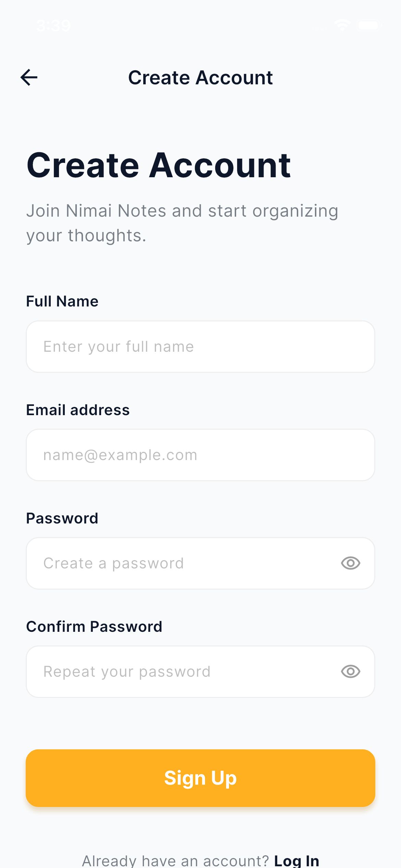
Task: Toggle visibility of Confirm Password field
Action: pyautogui.click(x=350, y=671)
